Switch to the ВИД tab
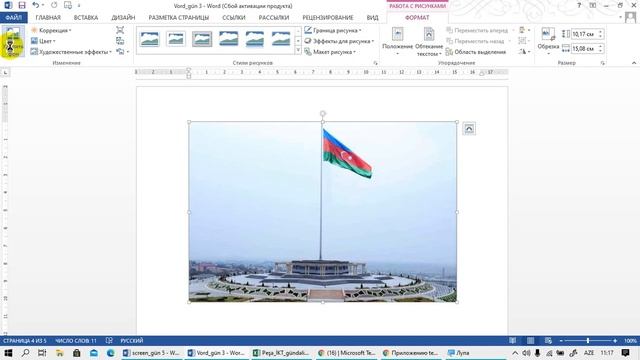 point(372,18)
